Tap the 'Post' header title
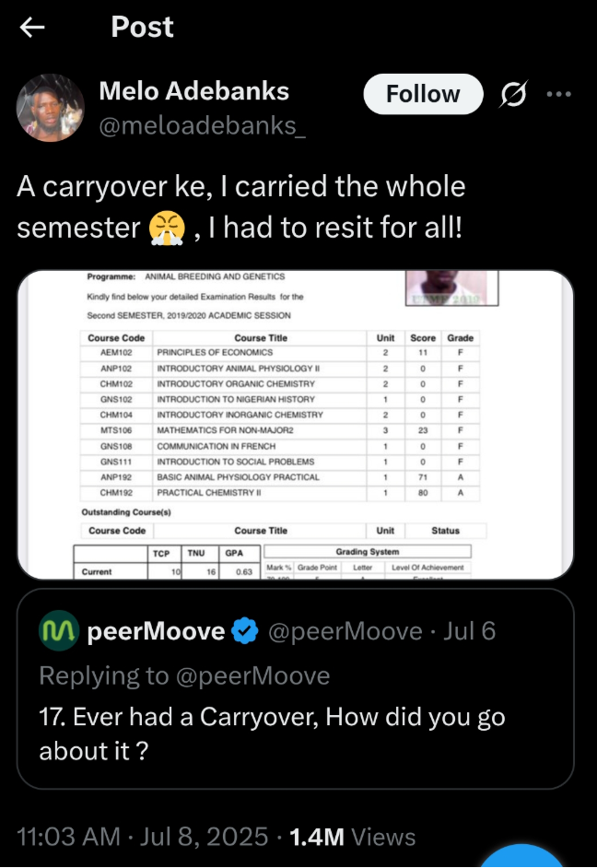This screenshot has width=597, height=868. [142, 28]
